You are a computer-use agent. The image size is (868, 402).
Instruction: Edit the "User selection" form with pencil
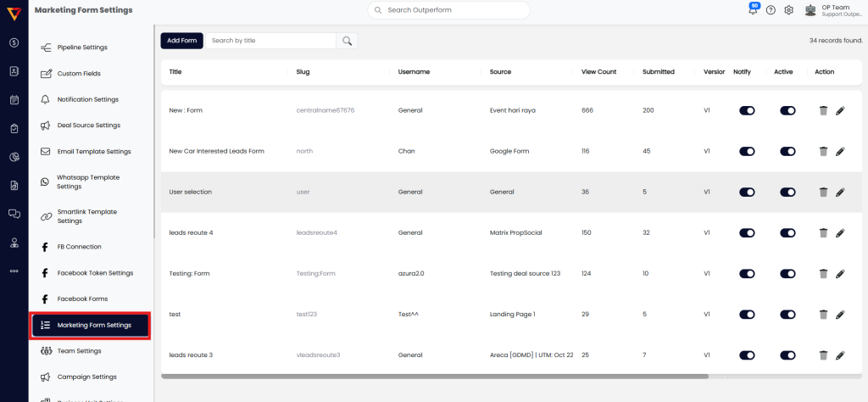coord(840,192)
